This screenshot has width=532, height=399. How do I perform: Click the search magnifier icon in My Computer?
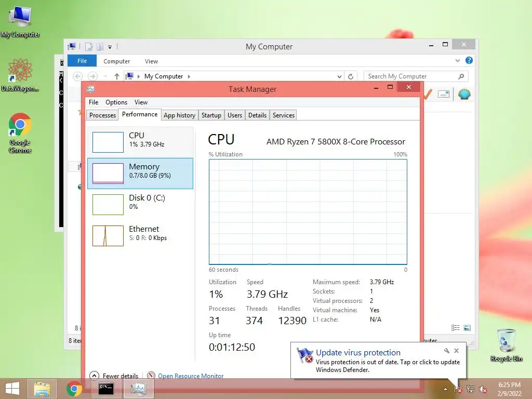[x=461, y=76]
